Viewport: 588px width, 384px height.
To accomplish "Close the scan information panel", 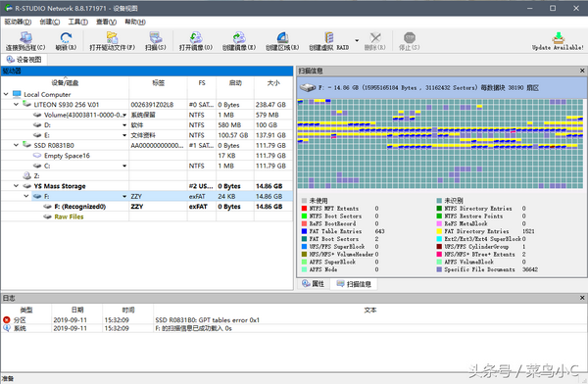I will click(582, 71).
